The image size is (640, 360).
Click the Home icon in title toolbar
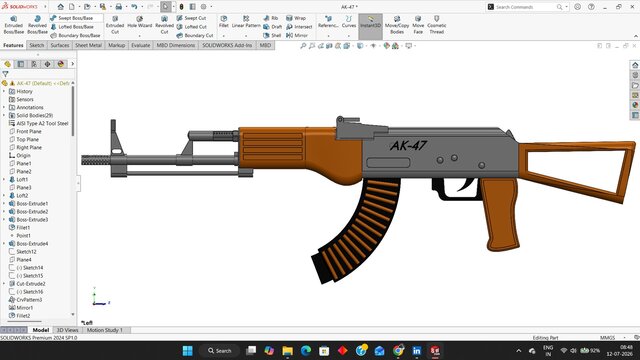60,7
